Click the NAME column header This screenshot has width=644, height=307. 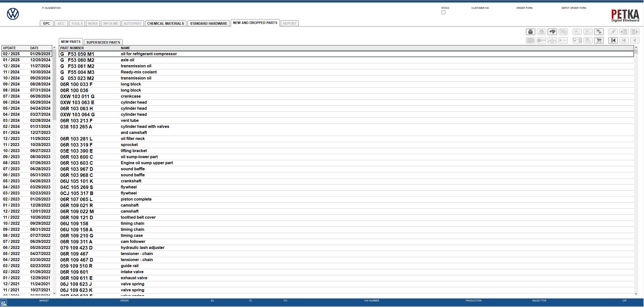coord(125,48)
